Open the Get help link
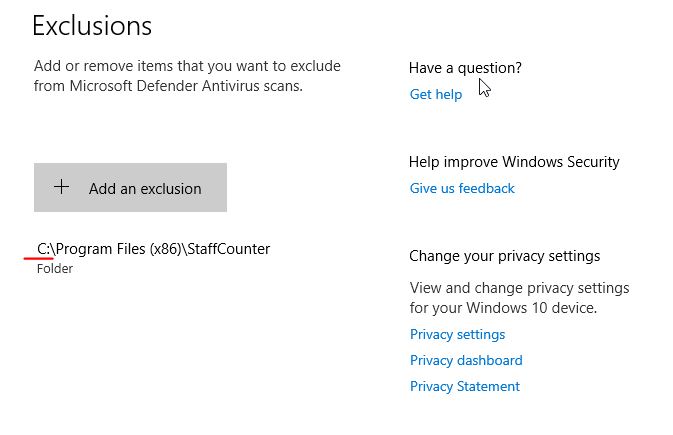673x435 pixels. pyautogui.click(x=436, y=94)
